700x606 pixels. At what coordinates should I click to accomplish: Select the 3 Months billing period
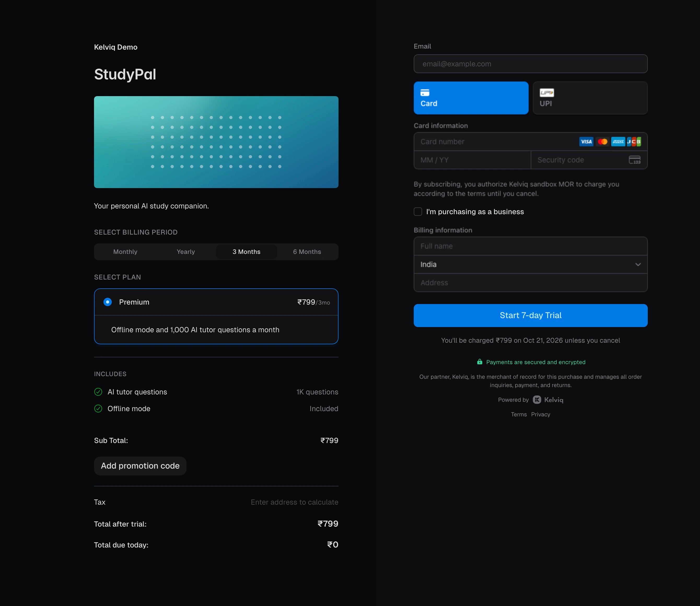[x=247, y=252]
